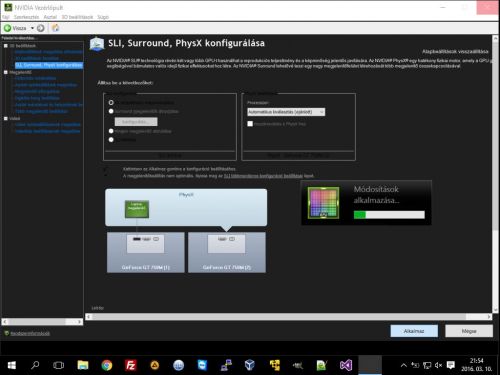Show hidden system tray icons chevron
This screenshot has height=375, width=500.
click(404, 365)
